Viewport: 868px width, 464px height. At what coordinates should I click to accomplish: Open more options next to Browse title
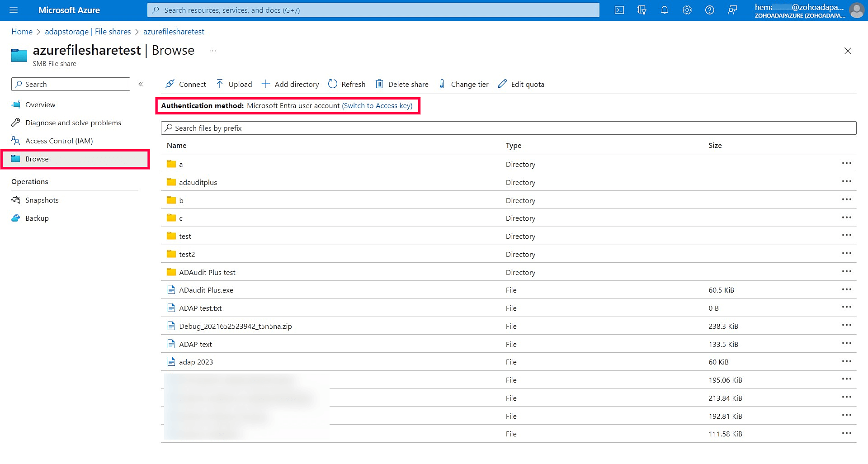tap(212, 51)
